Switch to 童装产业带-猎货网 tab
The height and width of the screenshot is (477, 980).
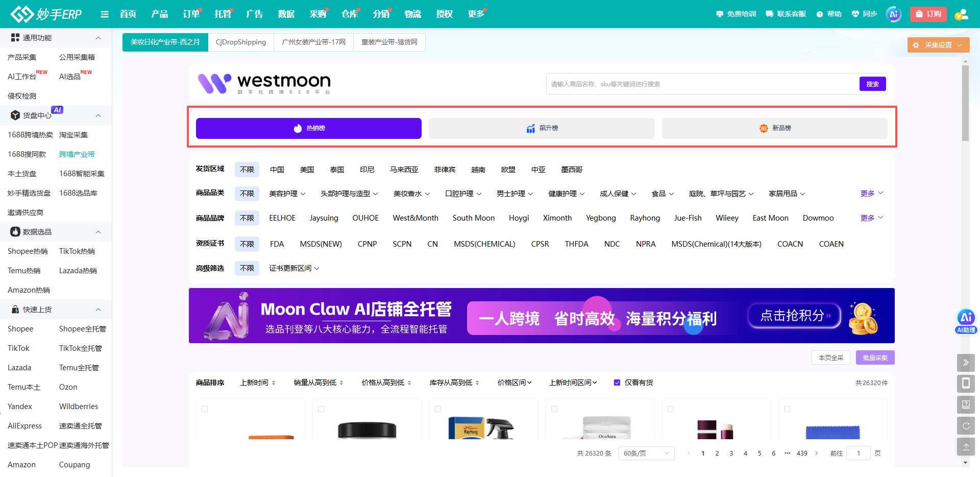pos(389,42)
